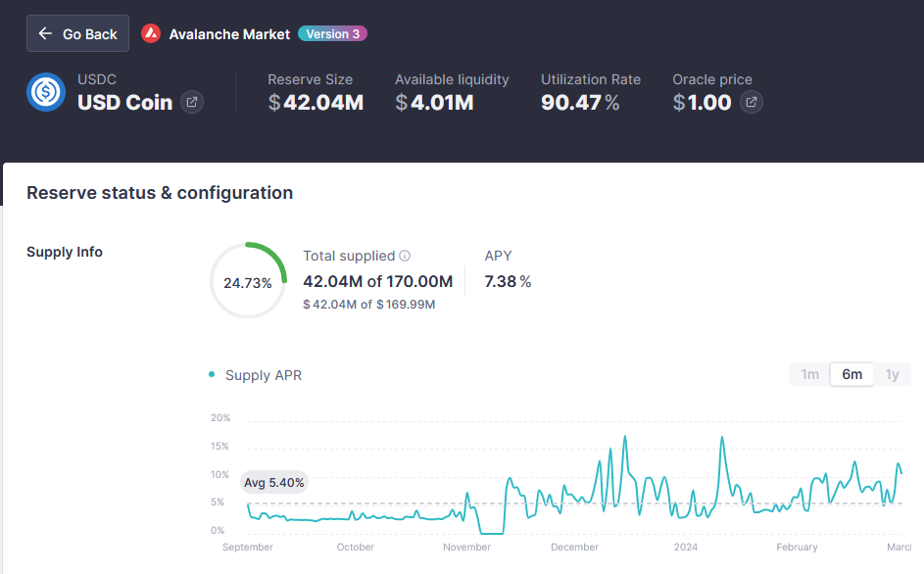Click the Supply APR legend text

[x=264, y=375]
